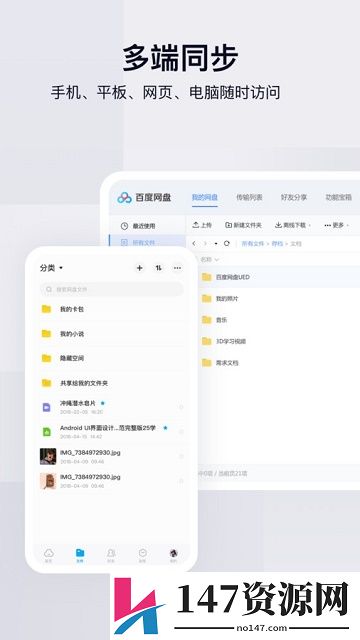Select 最近使用 in the desktop sidebar
This screenshot has height=640, width=360.
pyautogui.click(x=147, y=226)
